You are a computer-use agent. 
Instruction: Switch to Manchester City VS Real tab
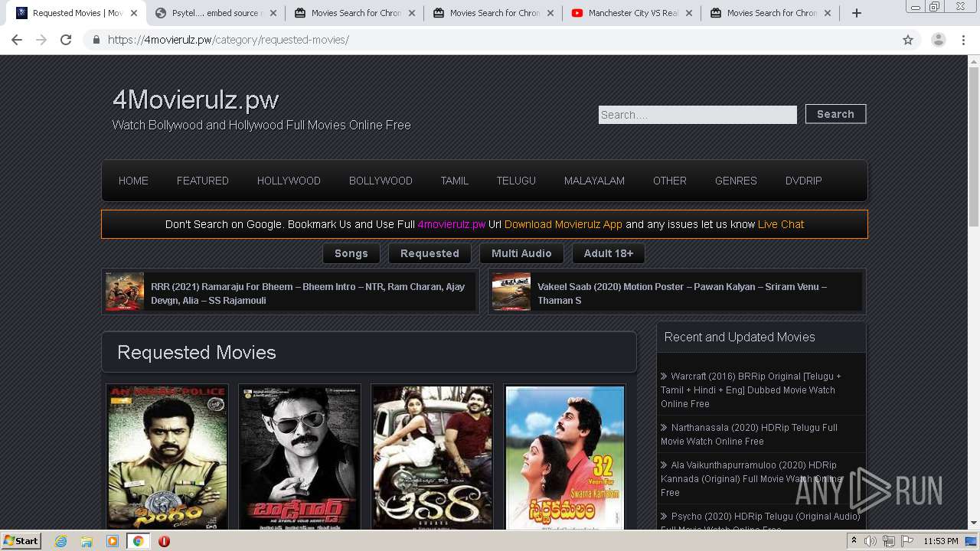632,13
